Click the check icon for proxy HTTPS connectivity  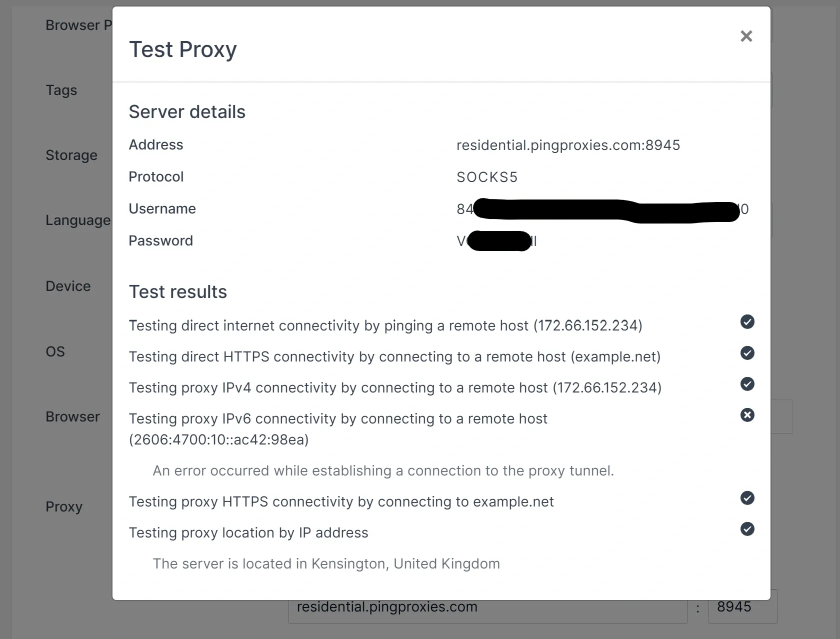click(x=747, y=498)
